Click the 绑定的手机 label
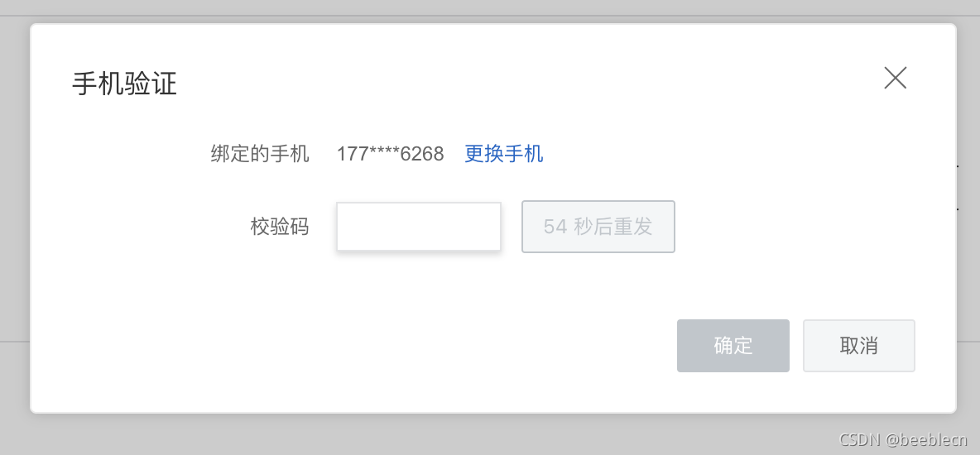This screenshot has width=980, height=455. click(260, 154)
